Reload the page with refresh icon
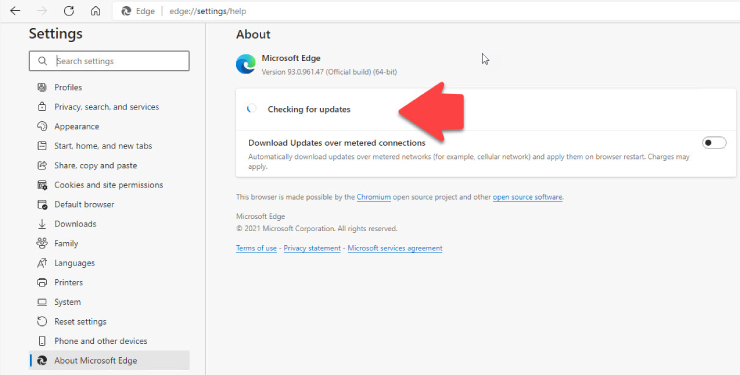This screenshot has width=740, height=375. (69, 11)
